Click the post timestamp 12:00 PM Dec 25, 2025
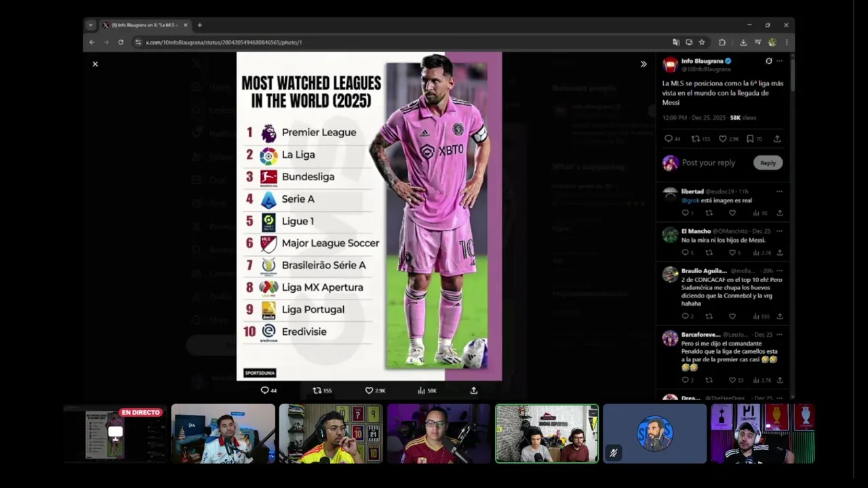 [694, 118]
